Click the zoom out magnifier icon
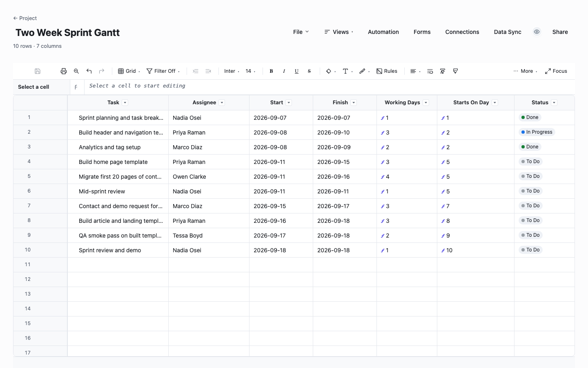 coord(76,71)
